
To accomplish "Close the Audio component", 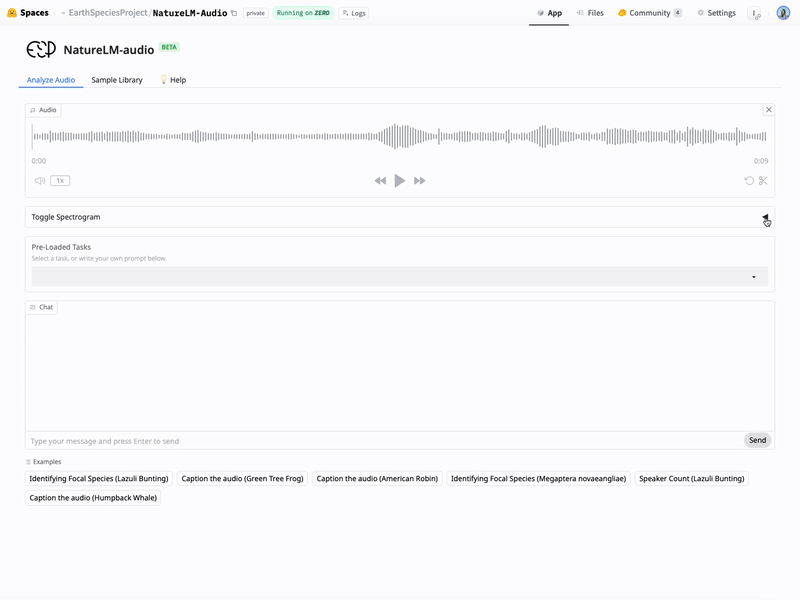I will pos(769,110).
